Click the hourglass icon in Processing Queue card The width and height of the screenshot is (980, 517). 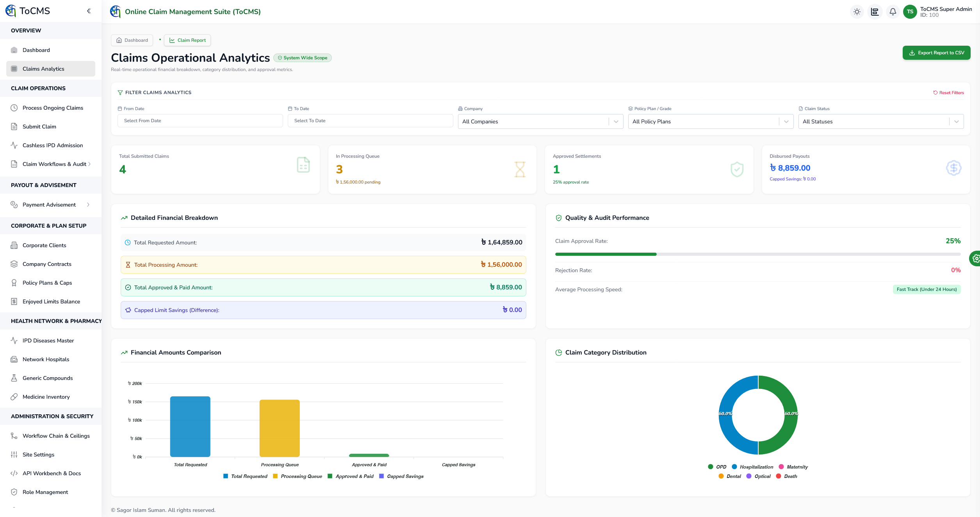point(520,169)
